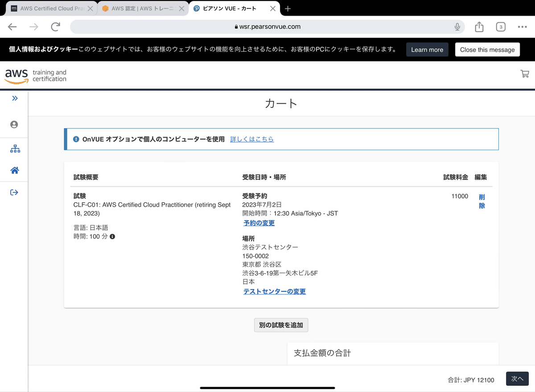Click the info icon in OnVUE banner
Screen dimensions: 535x392
(76, 139)
